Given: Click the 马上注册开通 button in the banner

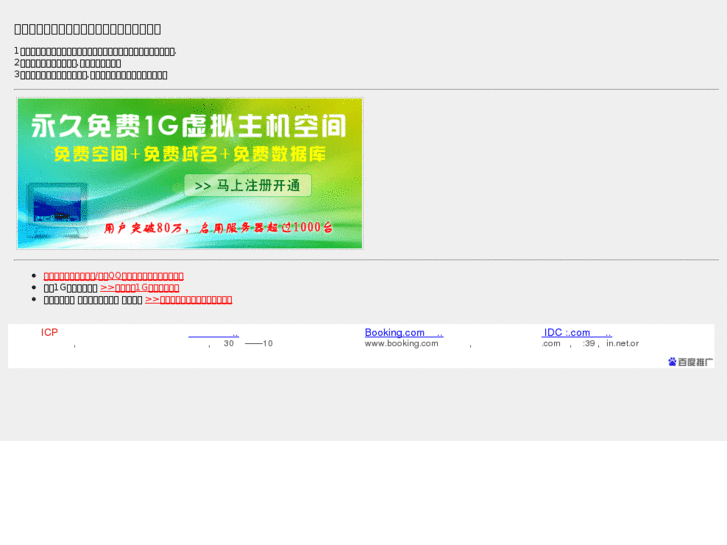Looking at the screenshot, I should pyautogui.click(x=248, y=186).
